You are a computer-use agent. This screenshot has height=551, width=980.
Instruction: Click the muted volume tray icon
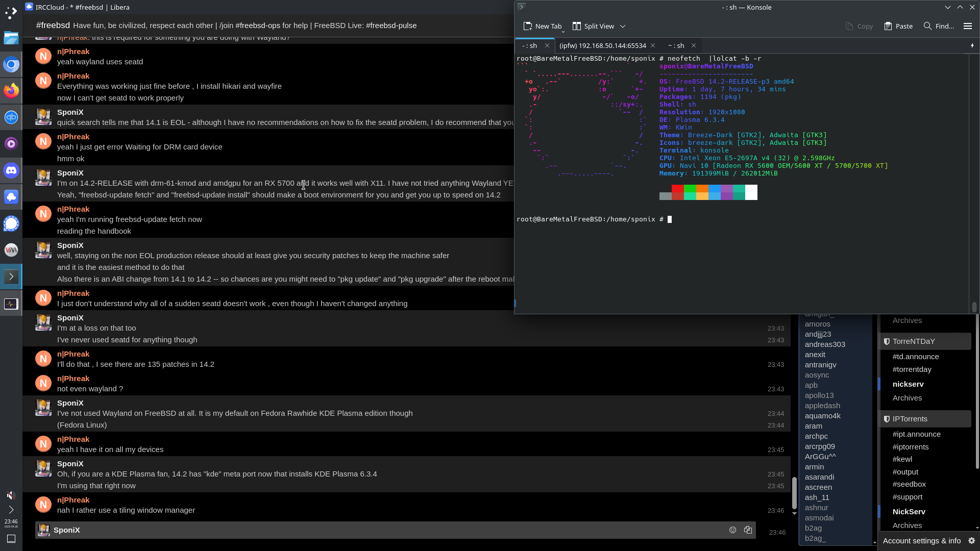(11, 495)
